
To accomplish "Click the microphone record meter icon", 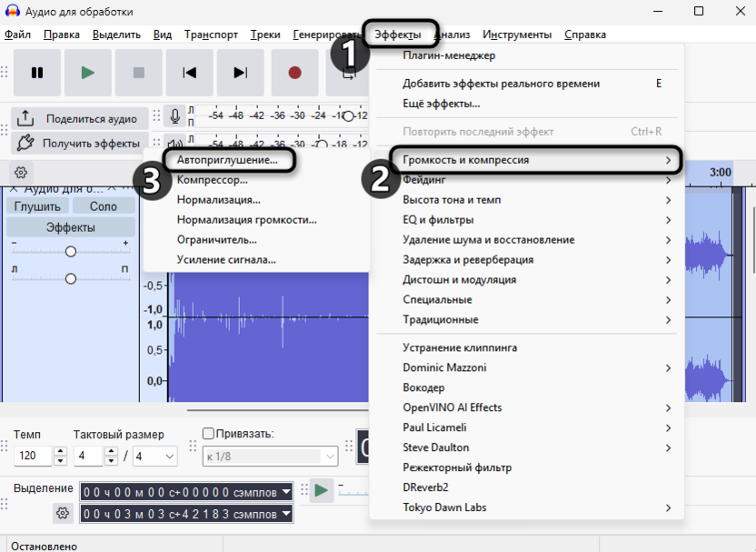I will coord(175,115).
